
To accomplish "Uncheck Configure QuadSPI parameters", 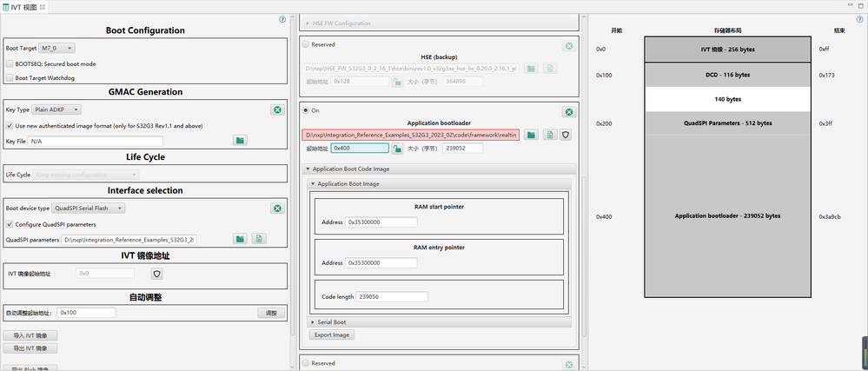I will click(x=10, y=224).
